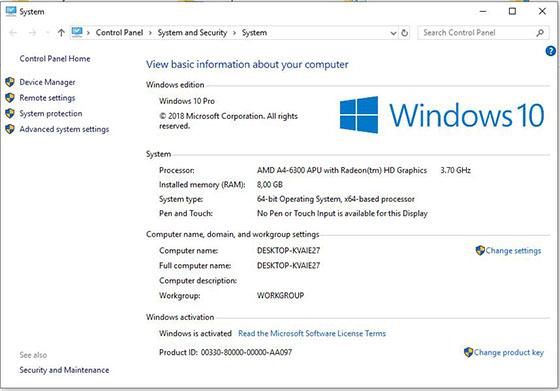Click the Product ID 00330-80000-00000-AA097
Viewport: 560px width, 391px height.
(x=246, y=352)
